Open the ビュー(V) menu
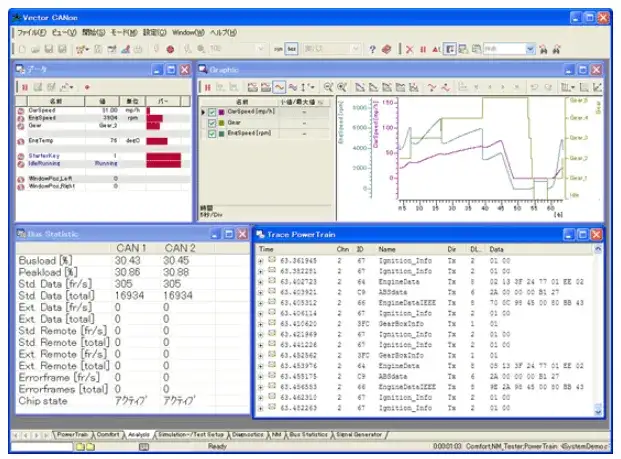The height and width of the screenshot is (459, 621). click(64, 33)
